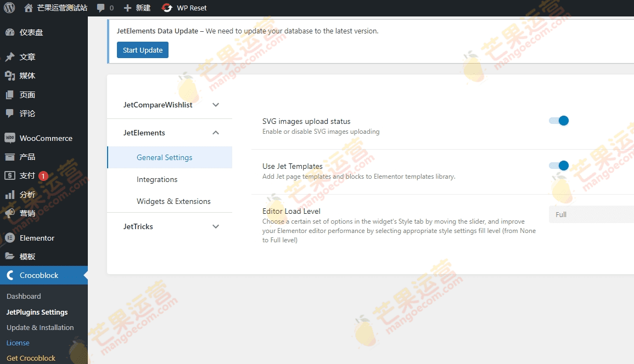This screenshot has height=364, width=634.
Task: Click the JetElements section label
Action: click(144, 133)
